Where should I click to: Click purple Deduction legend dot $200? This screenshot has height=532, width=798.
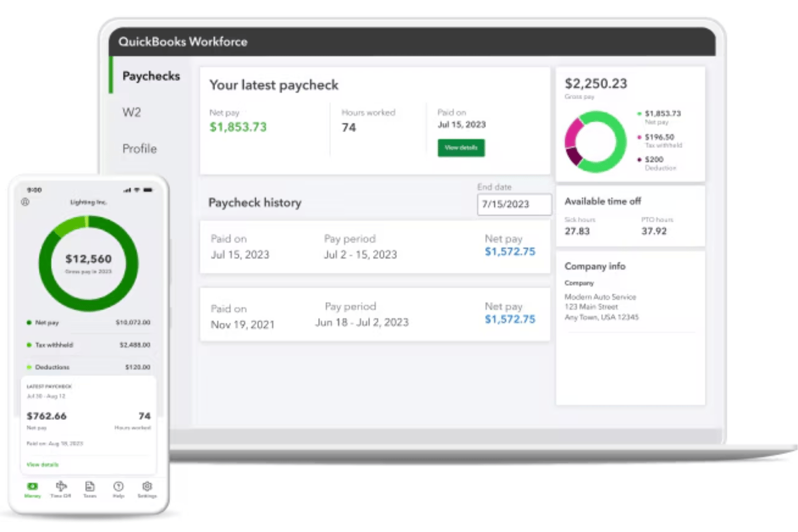tap(639, 160)
